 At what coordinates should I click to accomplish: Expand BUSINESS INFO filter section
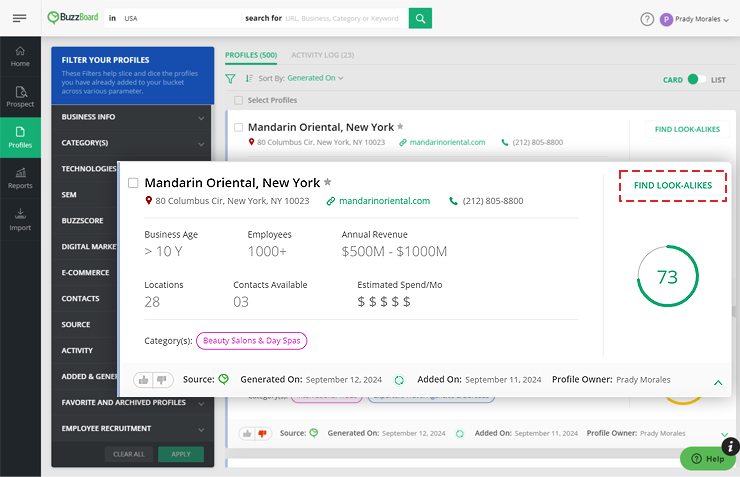pos(132,117)
